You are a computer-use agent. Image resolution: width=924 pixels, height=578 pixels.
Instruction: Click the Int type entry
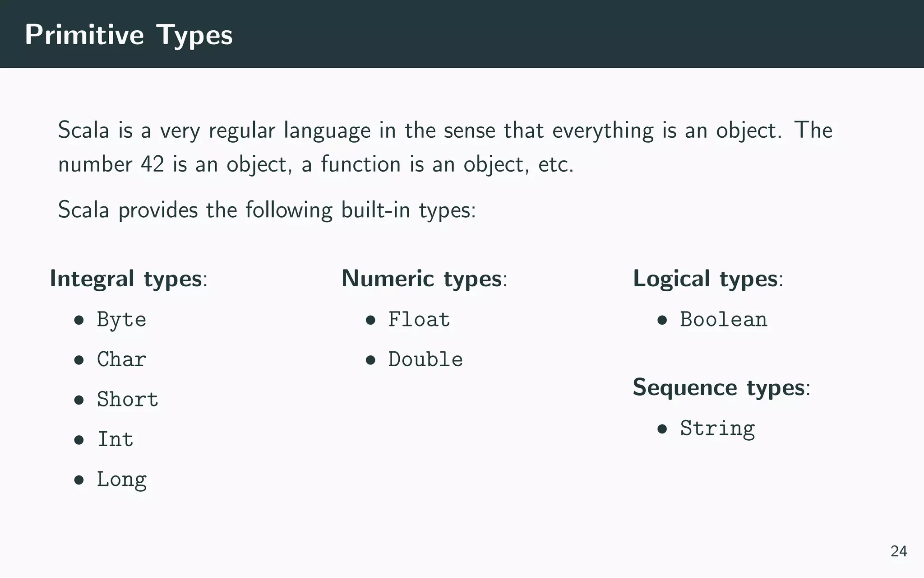pos(115,439)
